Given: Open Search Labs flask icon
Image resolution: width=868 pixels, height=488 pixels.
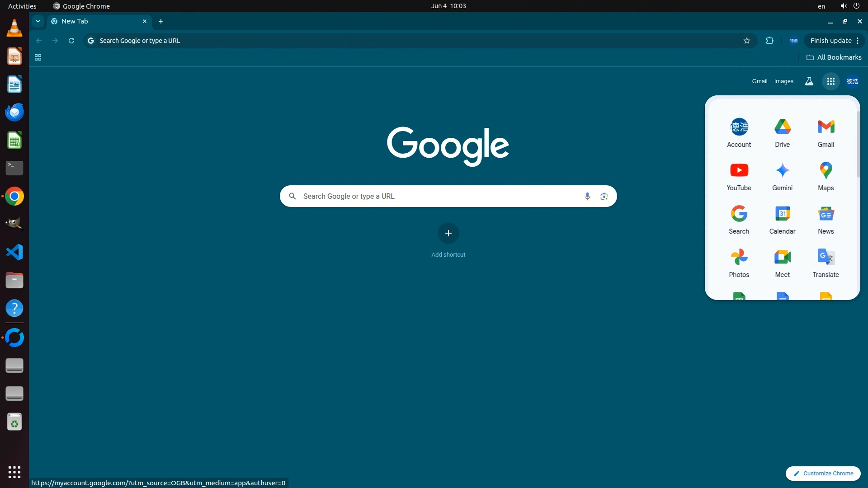Looking at the screenshot, I should click(809, 81).
